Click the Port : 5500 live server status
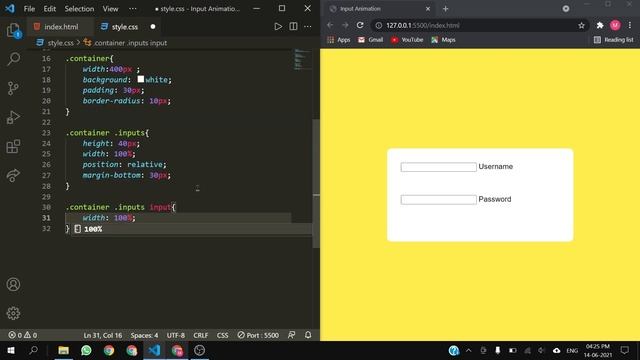The image size is (640, 360). tap(258, 335)
